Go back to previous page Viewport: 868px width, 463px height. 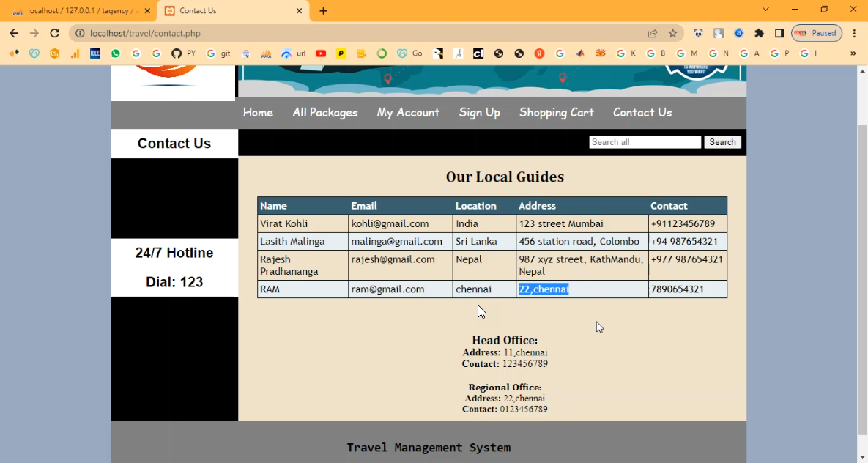14,33
